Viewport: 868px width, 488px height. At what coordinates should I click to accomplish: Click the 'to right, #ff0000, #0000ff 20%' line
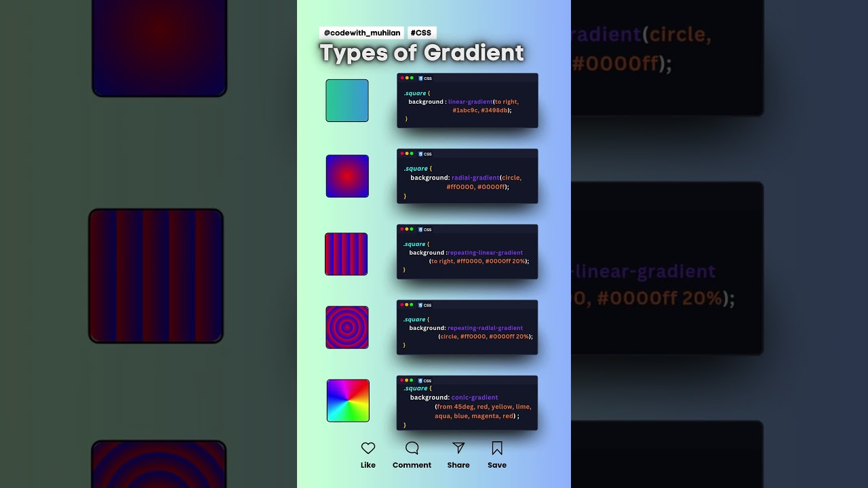click(x=479, y=261)
